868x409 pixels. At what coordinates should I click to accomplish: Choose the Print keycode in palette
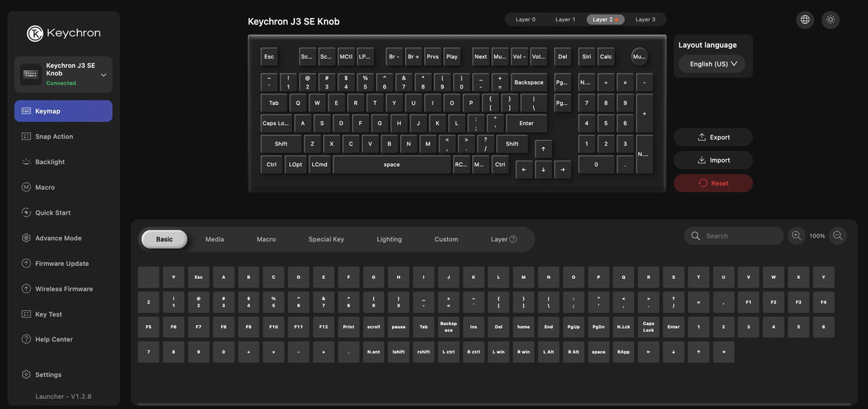[x=349, y=327]
